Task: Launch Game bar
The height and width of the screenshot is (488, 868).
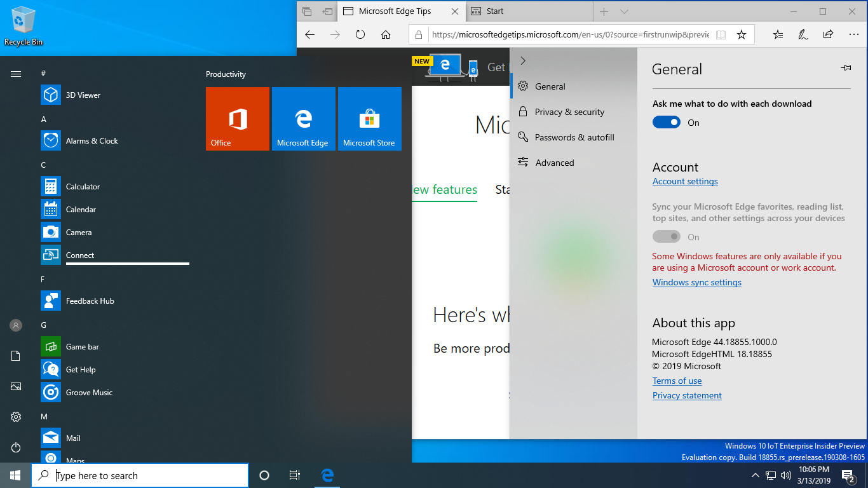Action: click(x=114, y=347)
